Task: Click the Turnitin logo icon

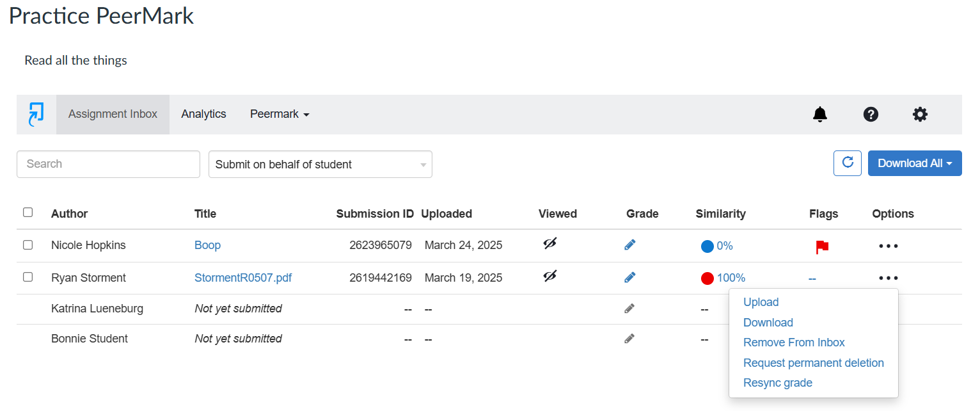Action: point(36,115)
